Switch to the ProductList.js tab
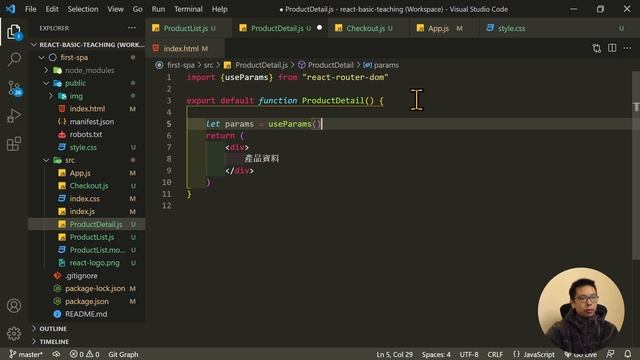This screenshot has height=360, width=640. 189,28
